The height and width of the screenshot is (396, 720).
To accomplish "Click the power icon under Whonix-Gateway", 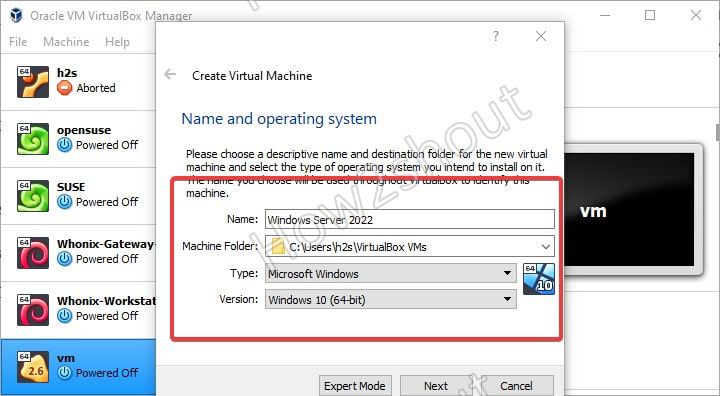I will 65,259.
